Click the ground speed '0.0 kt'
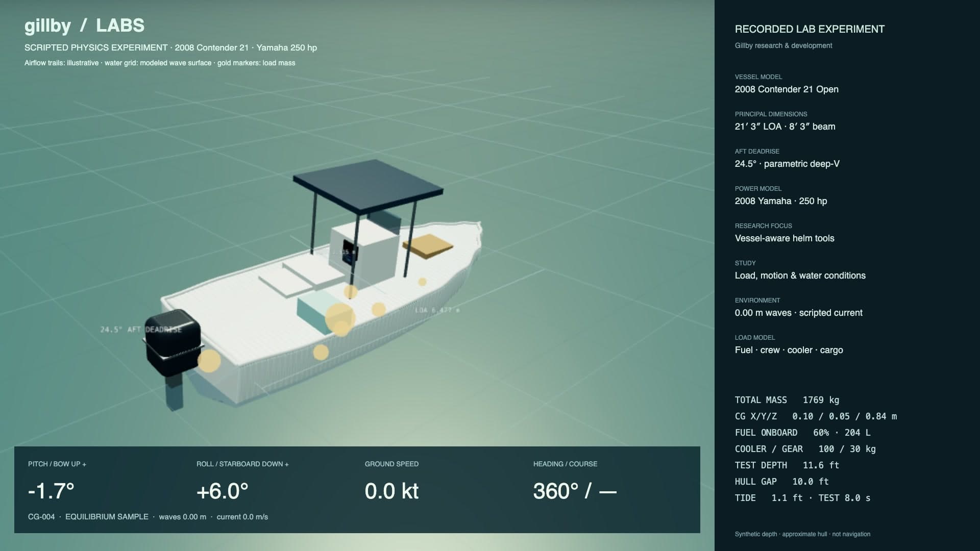Image resolution: width=980 pixels, height=551 pixels. pyautogui.click(x=392, y=491)
